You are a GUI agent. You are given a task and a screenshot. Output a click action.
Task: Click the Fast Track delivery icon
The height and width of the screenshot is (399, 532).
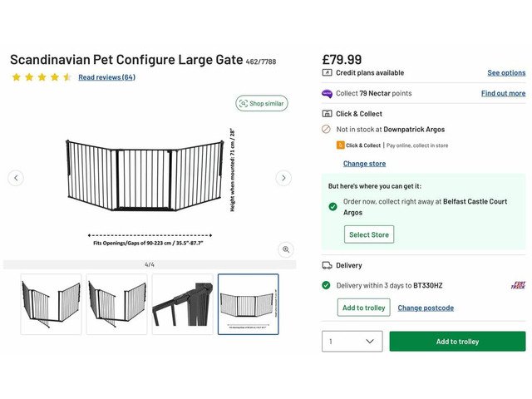(517, 285)
